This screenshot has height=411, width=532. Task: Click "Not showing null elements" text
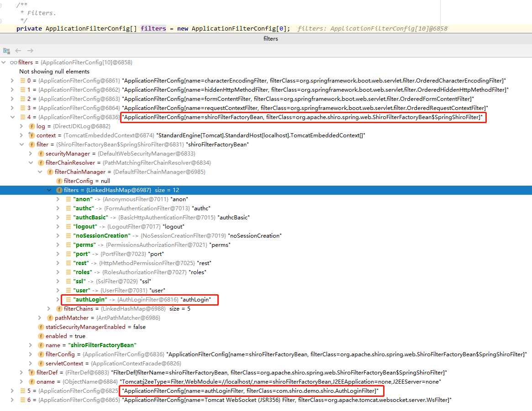point(54,72)
